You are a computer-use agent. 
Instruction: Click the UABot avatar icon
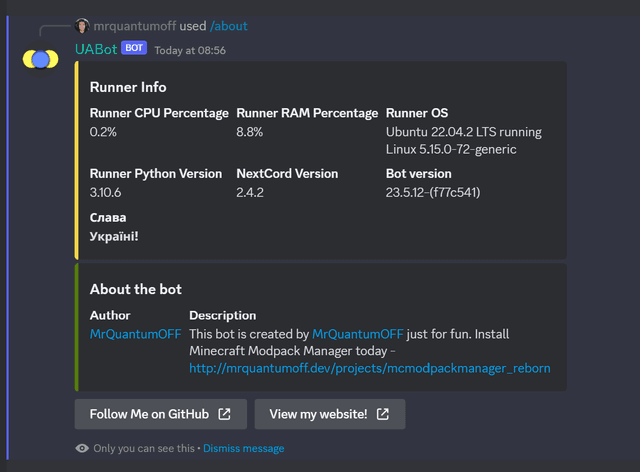pos(40,60)
